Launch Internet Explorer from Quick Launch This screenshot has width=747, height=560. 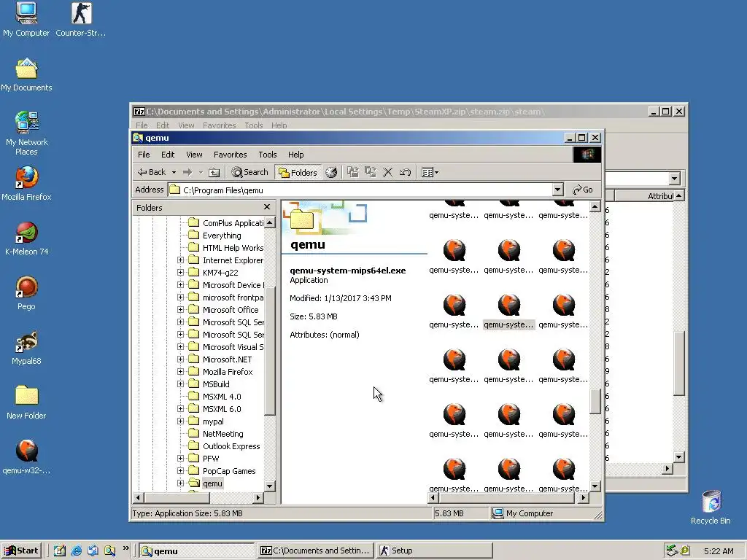[x=76, y=551]
